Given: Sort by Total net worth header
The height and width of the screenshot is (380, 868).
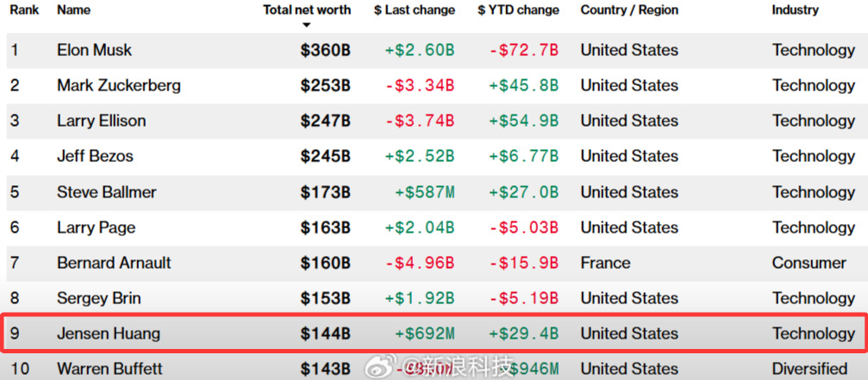Looking at the screenshot, I should click(307, 10).
